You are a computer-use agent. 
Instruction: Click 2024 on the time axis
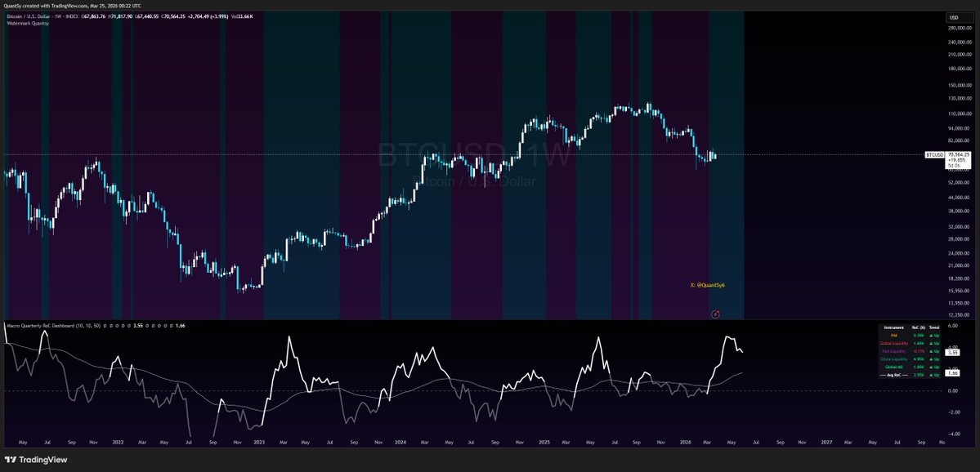[x=401, y=442]
